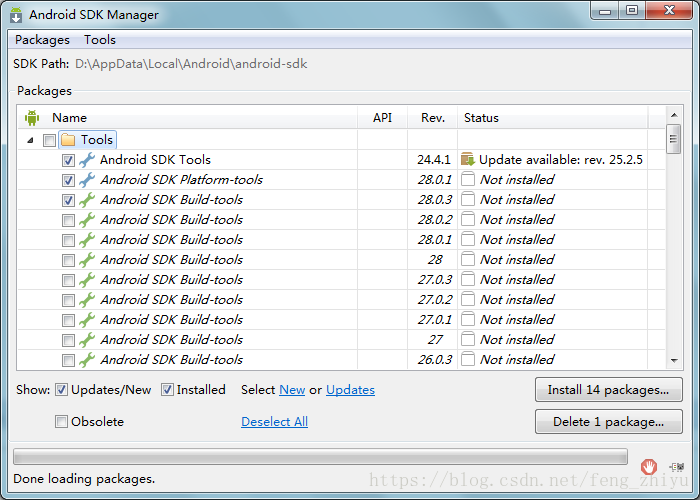Check Build-tools 28.0.2 checkbox
The width and height of the screenshot is (700, 500).
click(x=68, y=220)
